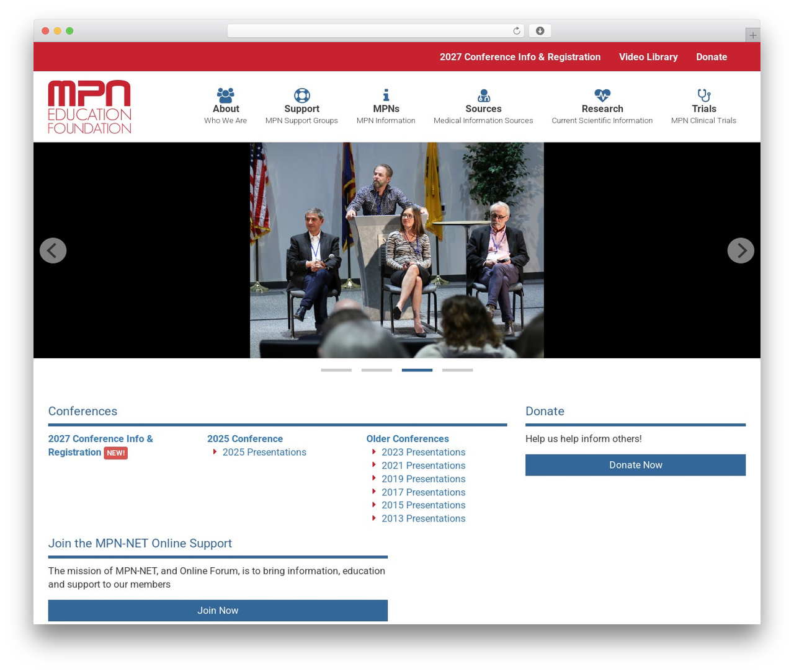Open the browser downloads button

pyautogui.click(x=540, y=31)
